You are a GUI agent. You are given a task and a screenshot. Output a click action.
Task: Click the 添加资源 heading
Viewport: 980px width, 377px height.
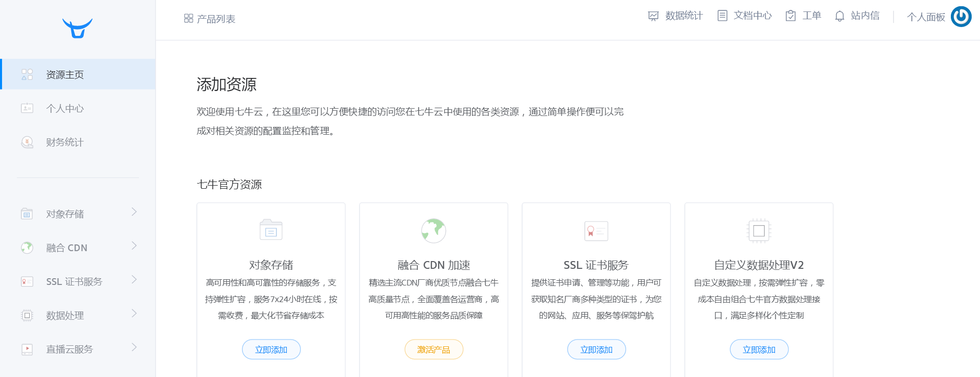tap(226, 84)
